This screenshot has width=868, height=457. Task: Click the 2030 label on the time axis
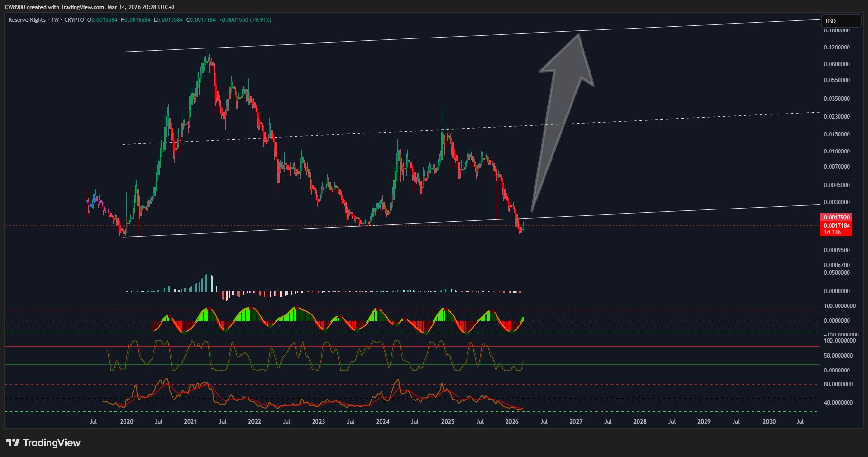tap(769, 422)
